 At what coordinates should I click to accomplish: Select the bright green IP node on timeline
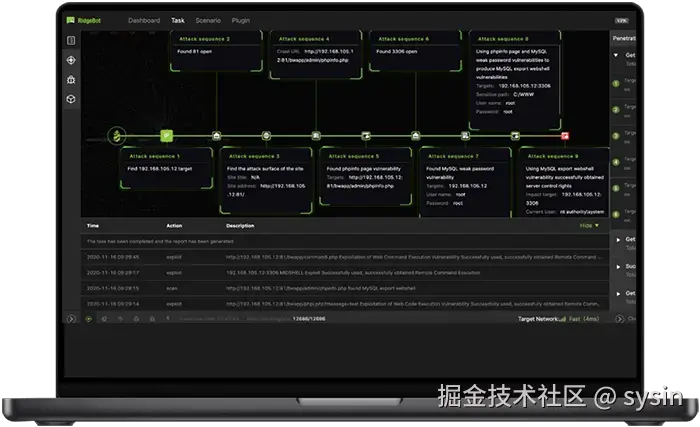(167, 135)
